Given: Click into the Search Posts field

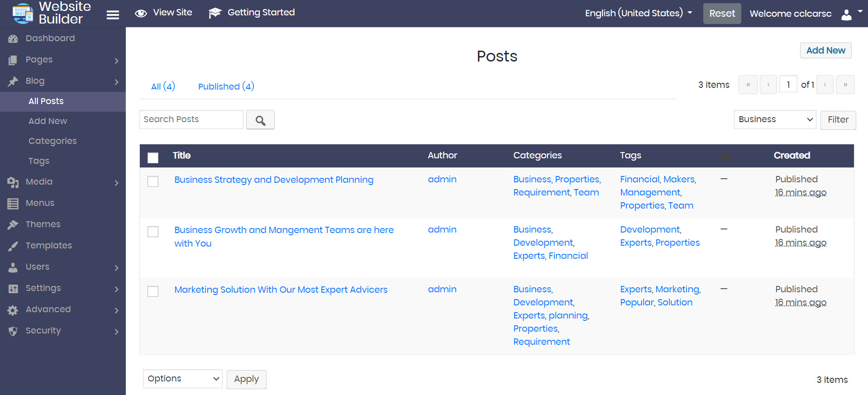Looking at the screenshot, I should pos(191,119).
